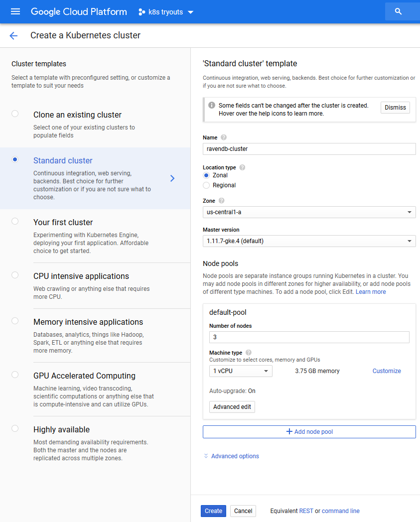Open the hamburger navigation menu

click(15, 11)
